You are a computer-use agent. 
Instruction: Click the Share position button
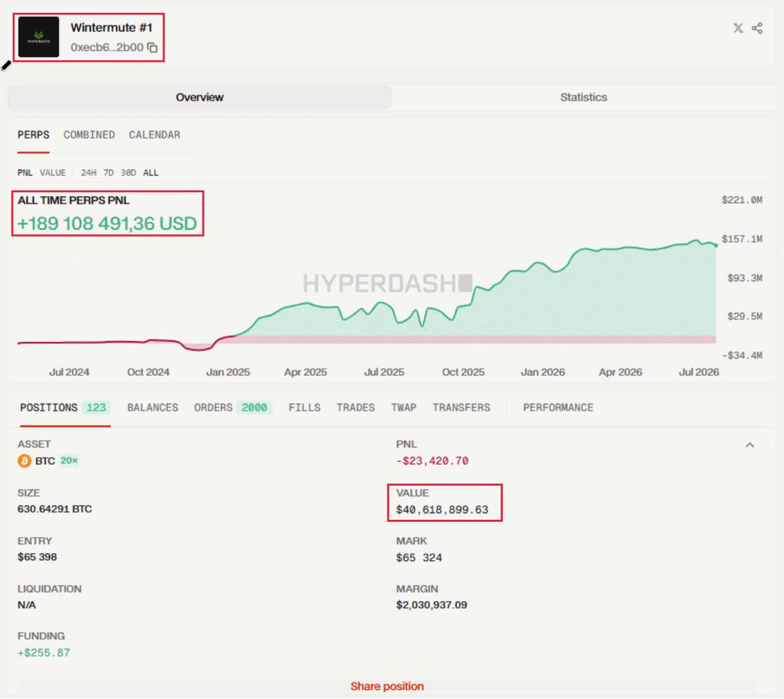pos(387,686)
